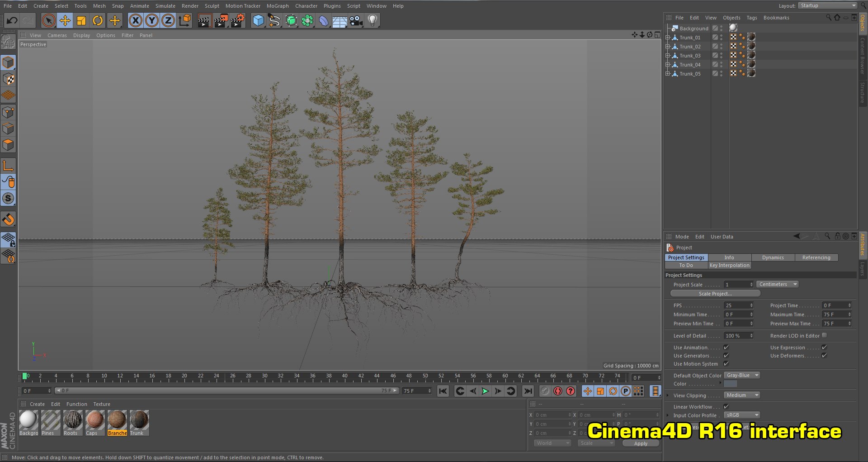
Task: Add a light object
Action: pos(373,20)
